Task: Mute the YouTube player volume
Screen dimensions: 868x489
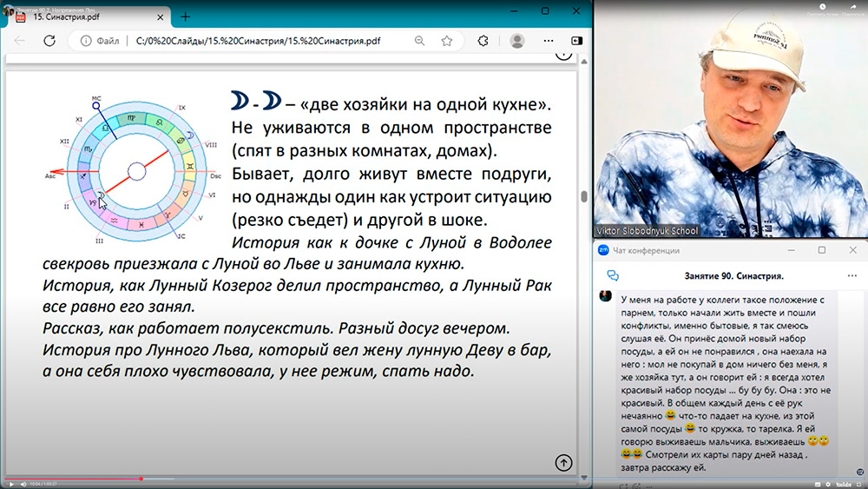Action: tap(23, 484)
